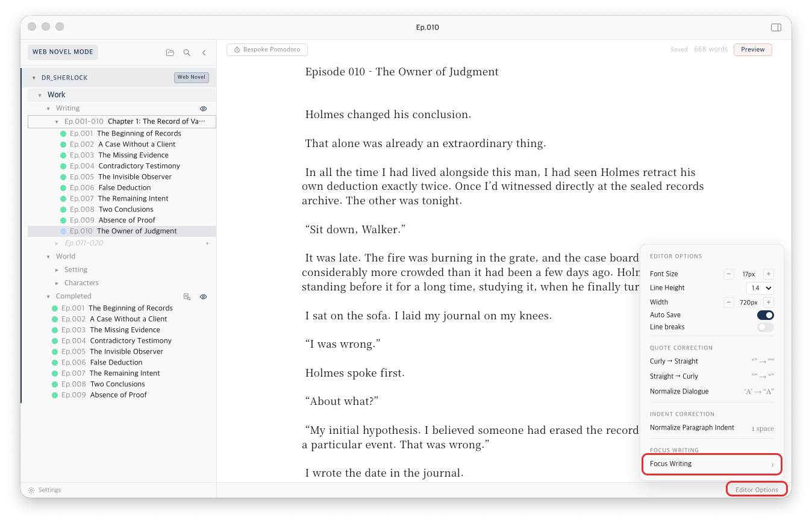The image size is (812, 523).
Task: Toggle the eye icon on the Completed row
Action: coord(204,296)
